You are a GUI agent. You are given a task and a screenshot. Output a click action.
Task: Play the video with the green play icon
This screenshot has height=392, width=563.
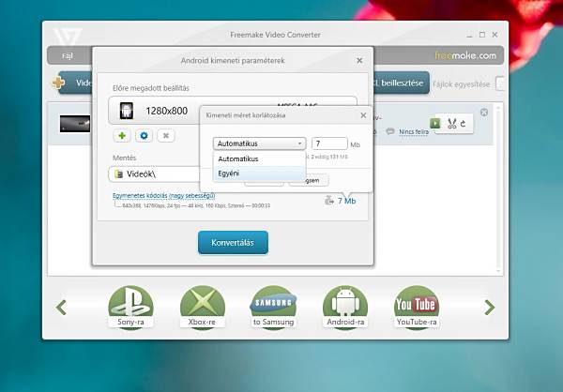[434, 124]
